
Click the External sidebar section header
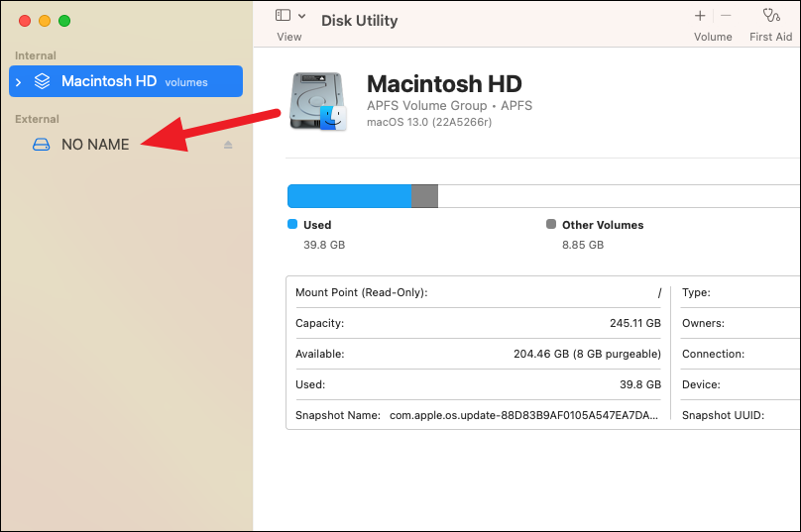click(x=37, y=119)
